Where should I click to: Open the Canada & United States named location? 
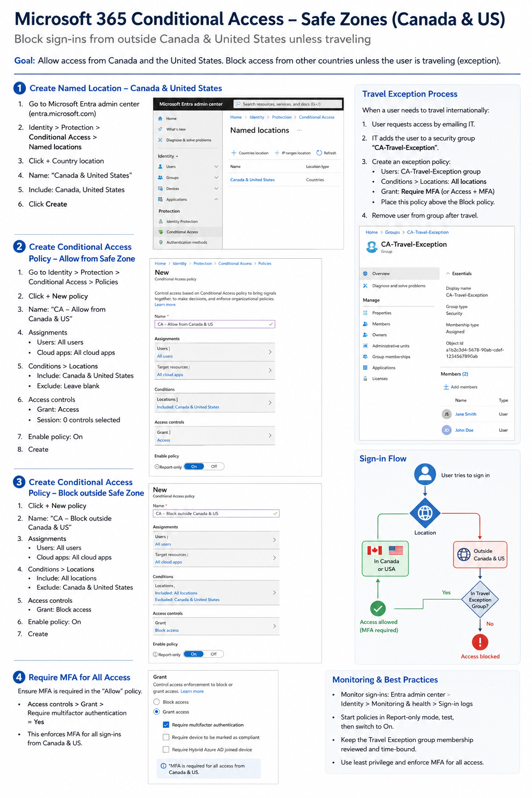click(x=252, y=180)
